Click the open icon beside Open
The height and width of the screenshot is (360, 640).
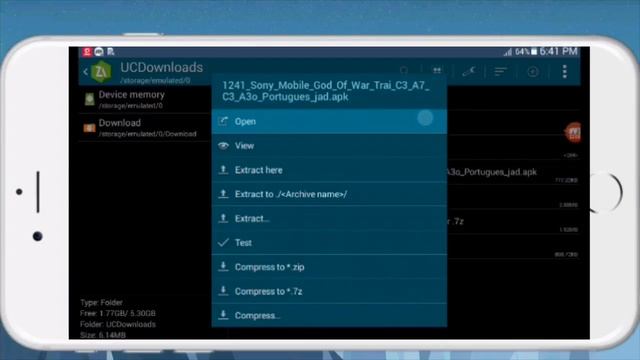coord(223,121)
